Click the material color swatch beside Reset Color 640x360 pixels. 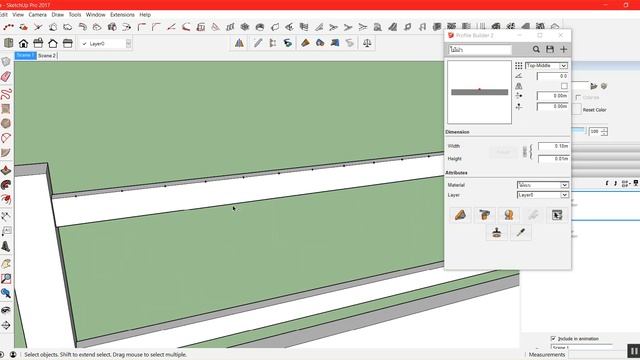click(x=576, y=109)
